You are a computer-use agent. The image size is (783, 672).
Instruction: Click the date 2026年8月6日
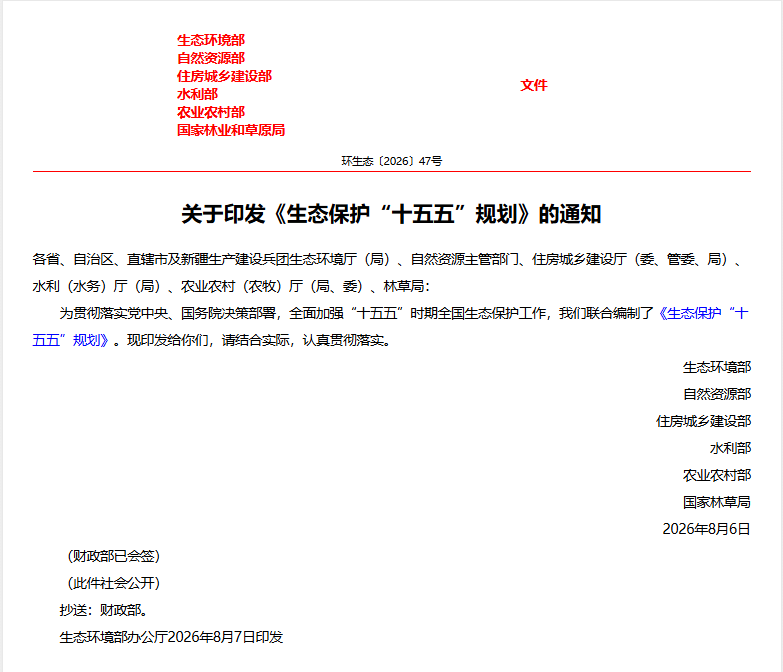(706, 529)
